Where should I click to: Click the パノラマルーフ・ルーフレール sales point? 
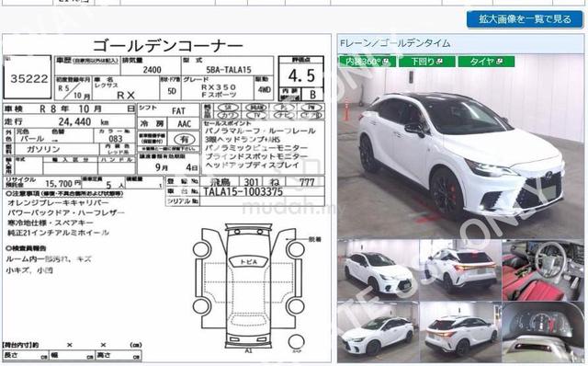tap(260, 132)
